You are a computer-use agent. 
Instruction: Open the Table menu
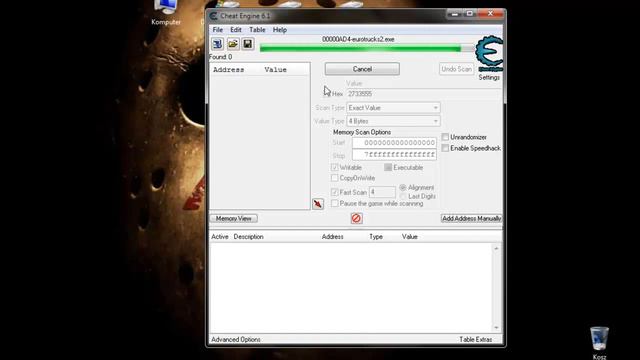tap(257, 30)
